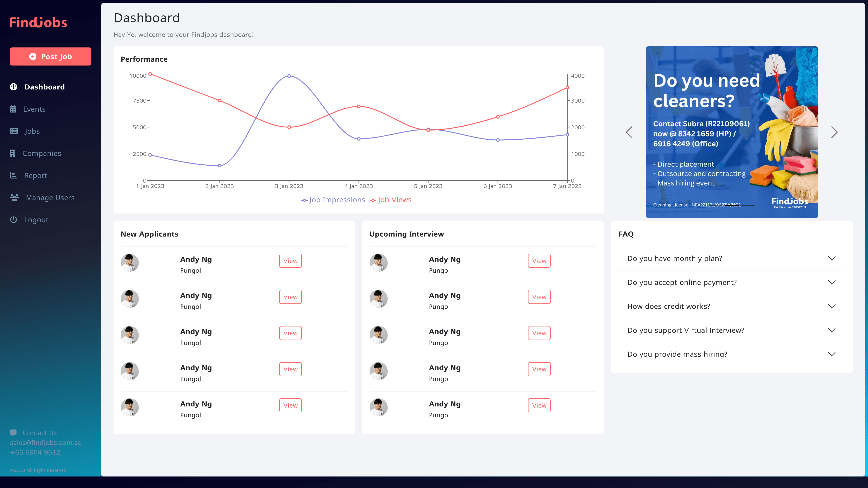The image size is (868, 488).
Task: Open Events using the calendar icon
Action: pos(14,109)
